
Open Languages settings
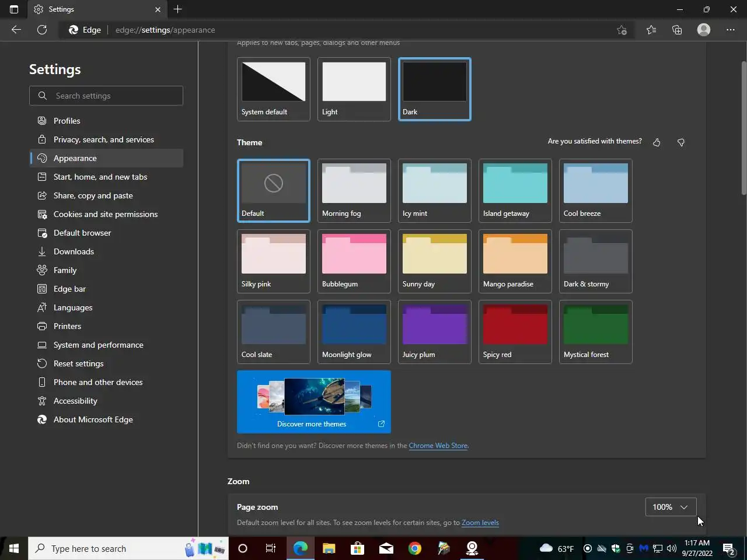coord(106,307)
